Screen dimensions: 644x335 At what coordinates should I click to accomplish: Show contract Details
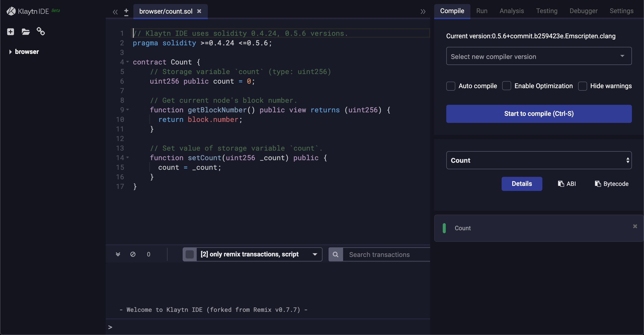[522, 184]
